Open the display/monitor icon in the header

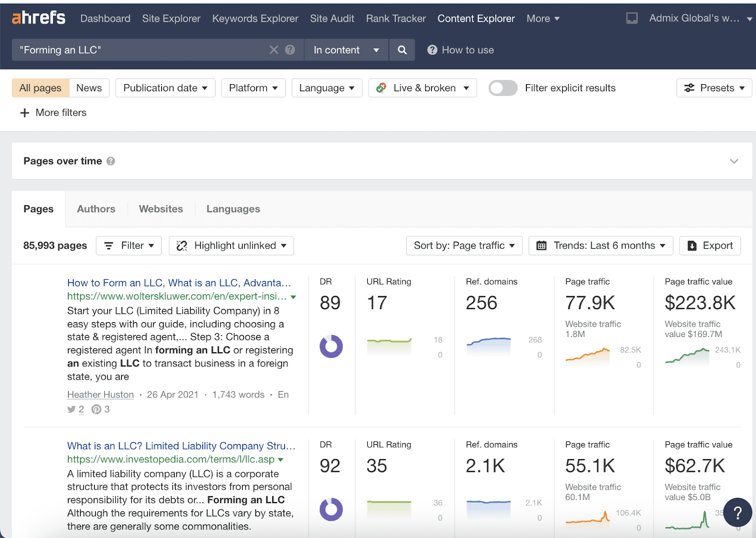632,18
